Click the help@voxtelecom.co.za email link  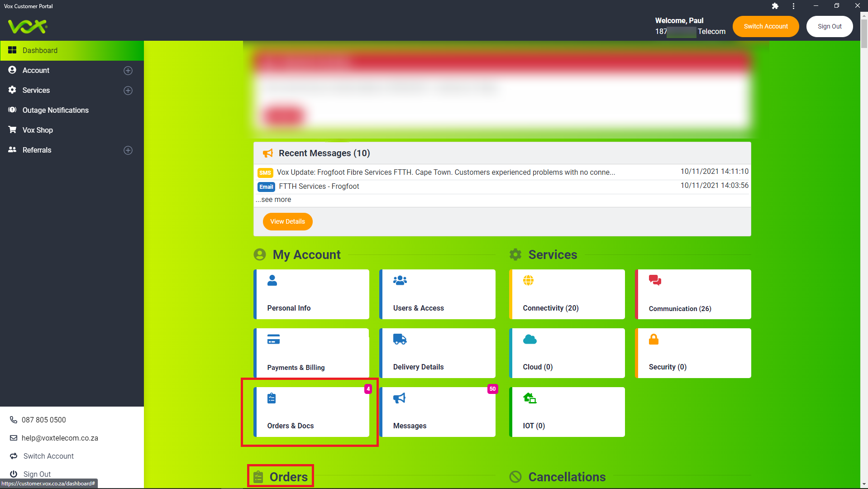[x=60, y=438]
